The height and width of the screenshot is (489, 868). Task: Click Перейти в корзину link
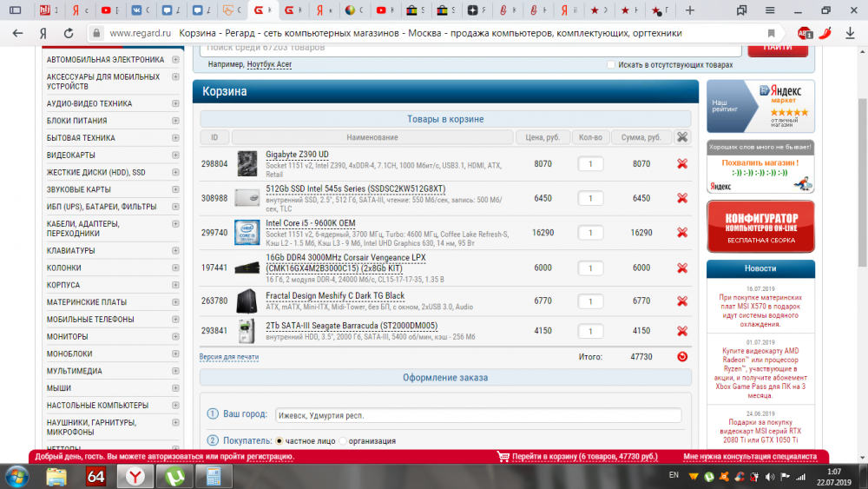584,457
